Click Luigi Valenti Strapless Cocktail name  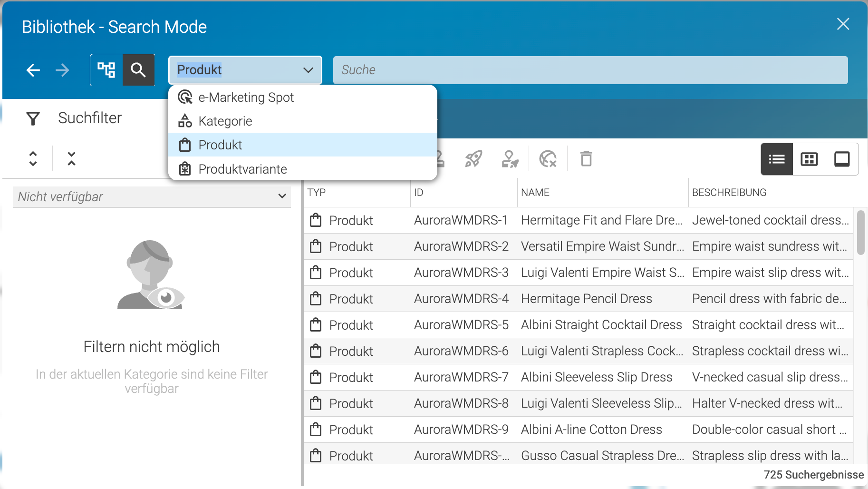click(602, 351)
